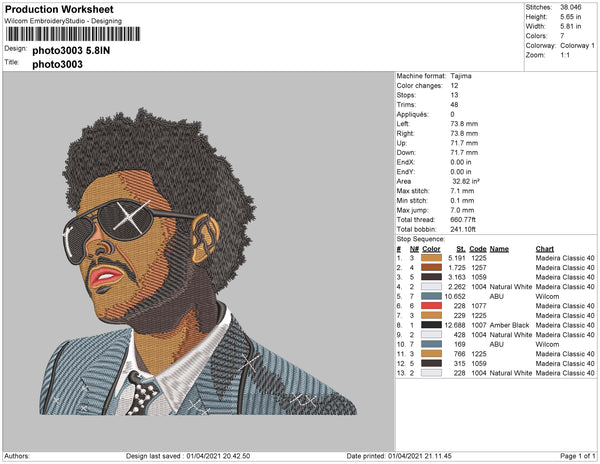600x464 pixels.
Task: Click the 'Colorway 1' value
Action: (x=577, y=46)
